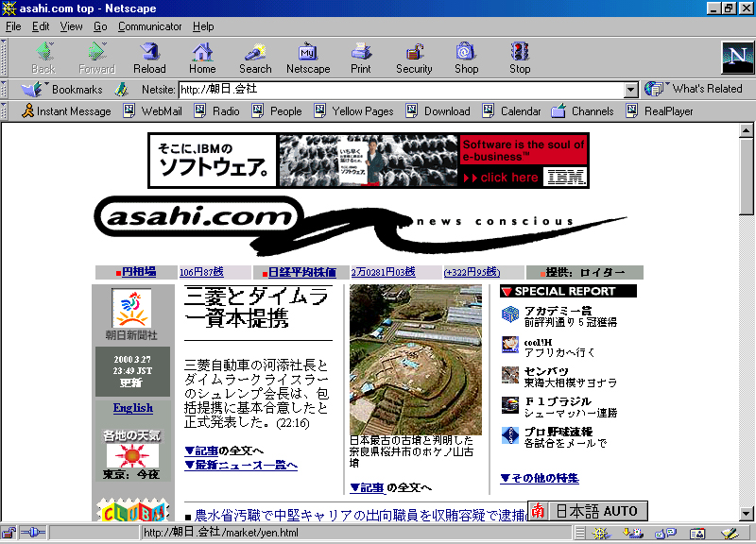Open the Communicator menu
This screenshot has height=544, width=756.
pyautogui.click(x=150, y=26)
